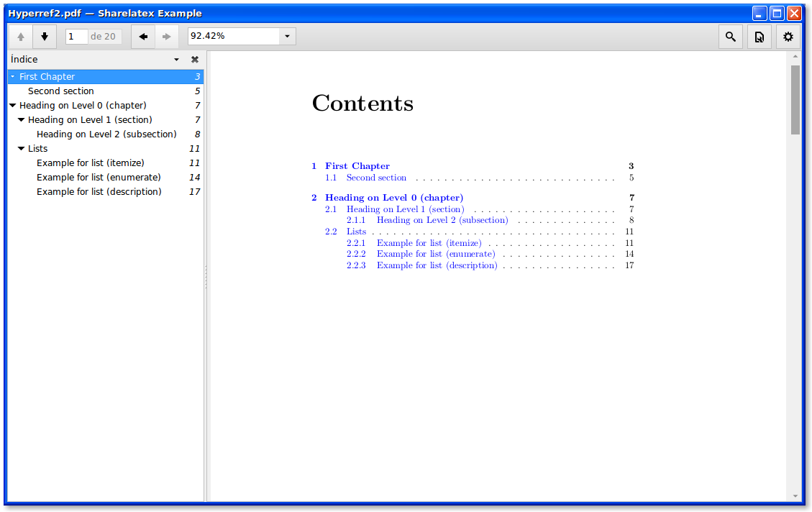Image resolution: width=812 pixels, height=512 pixels.
Task: Collapse Heading on Level 1 (section) node
Action: pyautogui.click(x=22, y=120)
